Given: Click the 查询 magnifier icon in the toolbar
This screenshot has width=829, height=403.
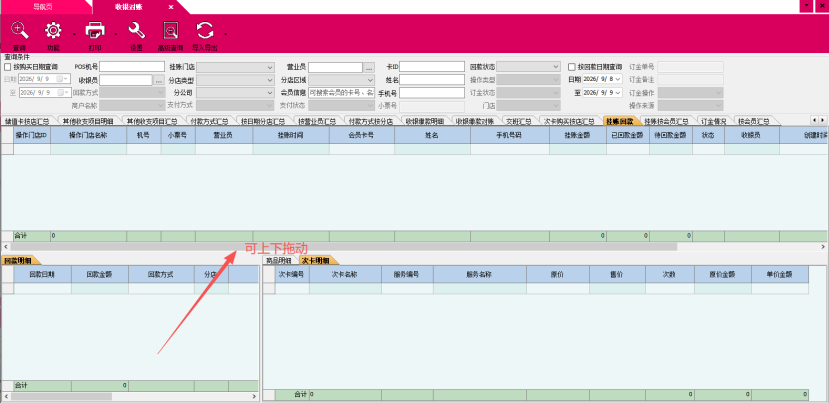Looking at the screenshot, I should click(x=20, y=30).
